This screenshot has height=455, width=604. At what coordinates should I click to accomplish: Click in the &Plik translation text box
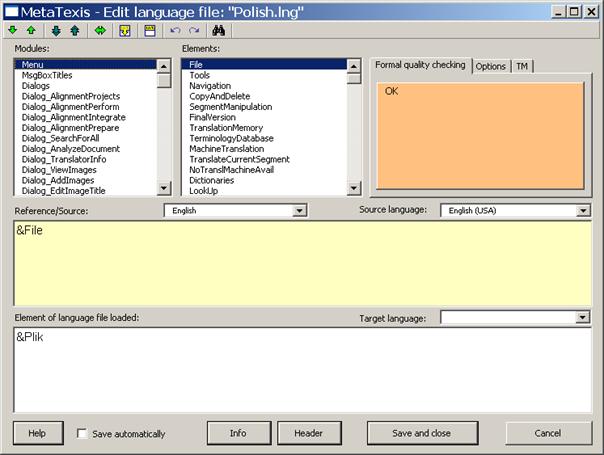pyautogui.click(x=302, y=370)
